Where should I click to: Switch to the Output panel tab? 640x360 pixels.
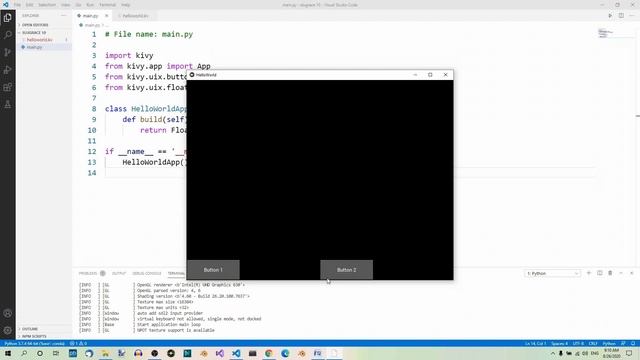119,273
